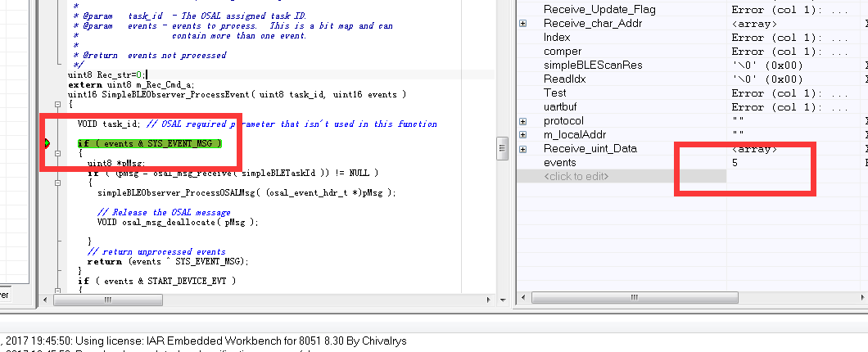Collapse fold of the osal_msg_receive if block

tap(57, 183)
